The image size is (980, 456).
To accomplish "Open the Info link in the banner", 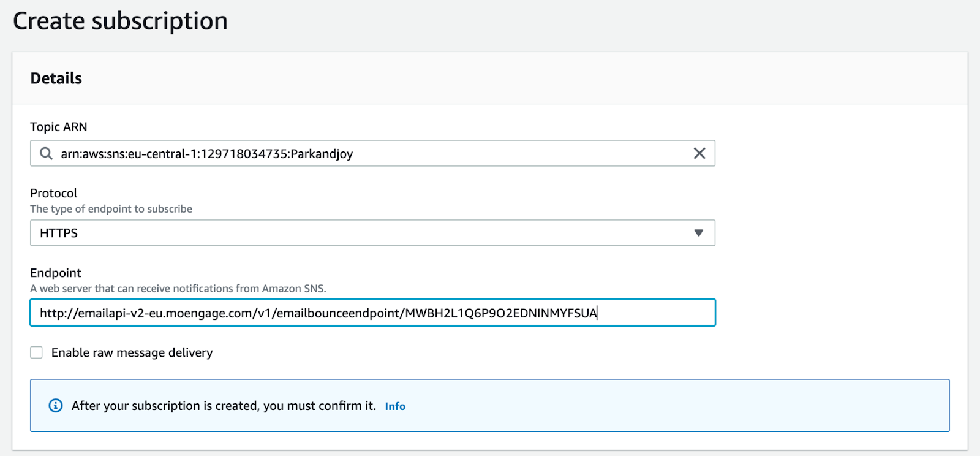I will (x=395, y=406).
